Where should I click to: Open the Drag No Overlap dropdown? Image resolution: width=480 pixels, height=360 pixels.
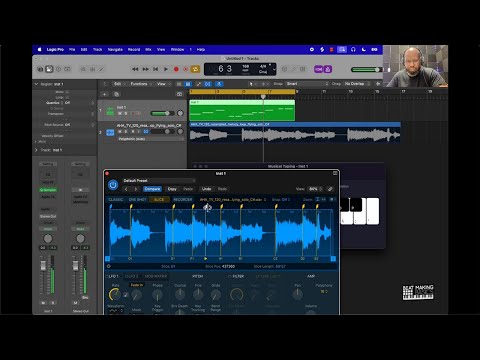(357, 84)
